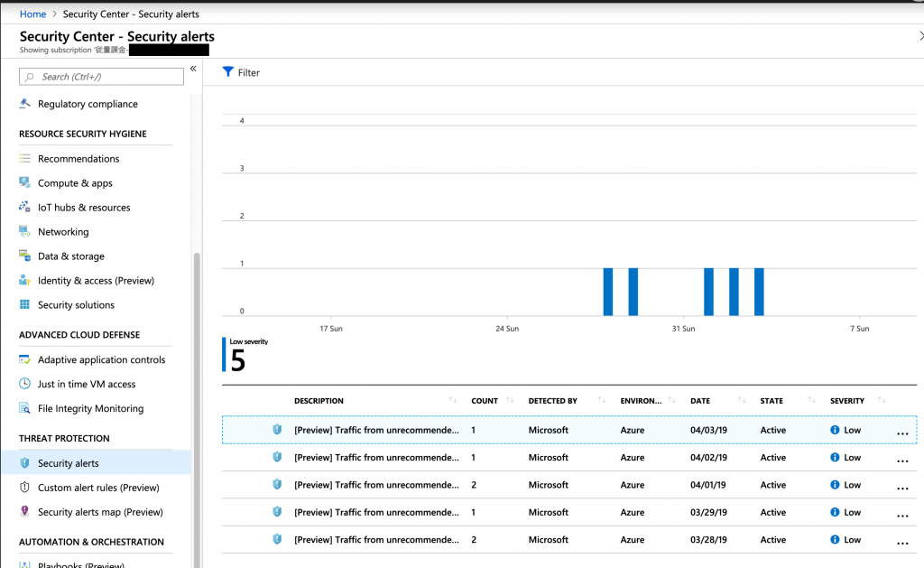
Task: Click the Custom alert rules shield icon
Action: (24, 488)
